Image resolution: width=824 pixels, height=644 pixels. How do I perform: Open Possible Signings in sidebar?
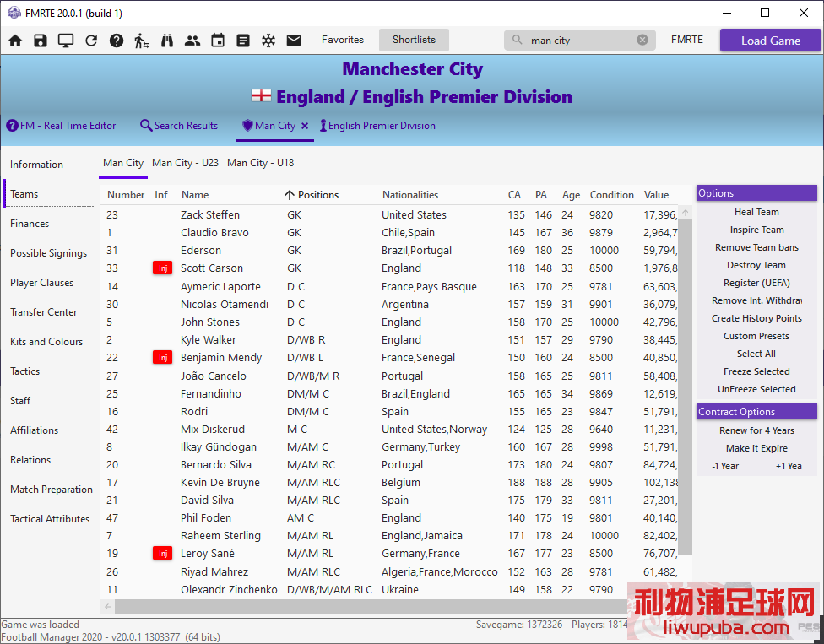48,253
